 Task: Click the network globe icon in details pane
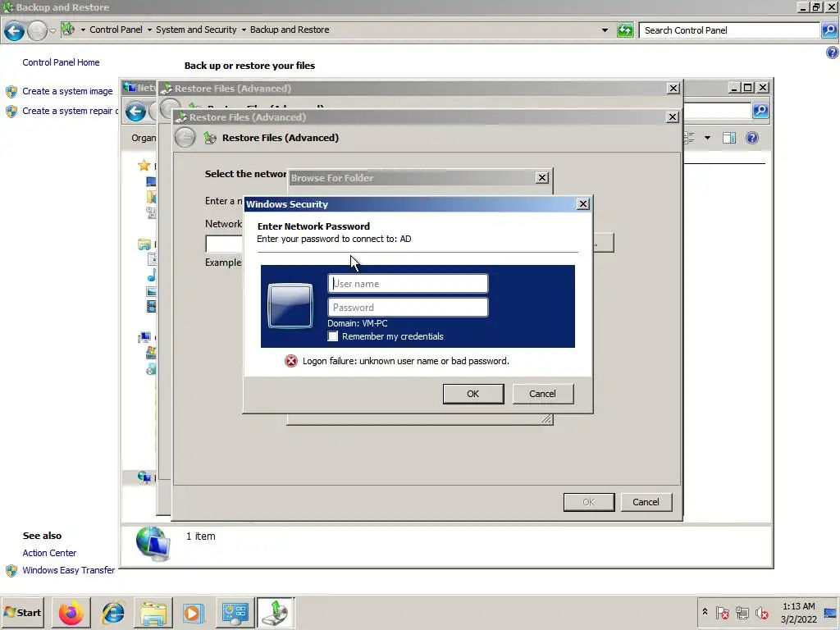153,543
